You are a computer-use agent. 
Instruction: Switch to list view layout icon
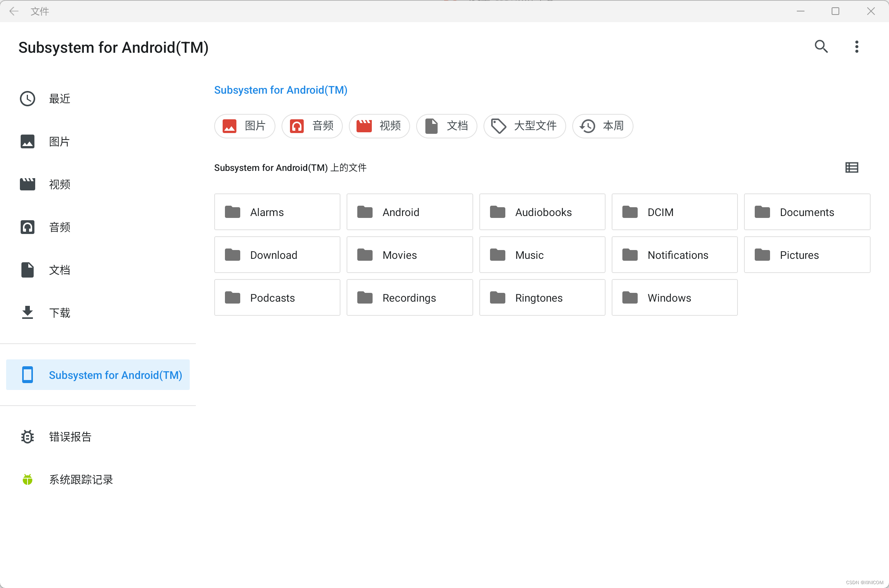point(852,167)
